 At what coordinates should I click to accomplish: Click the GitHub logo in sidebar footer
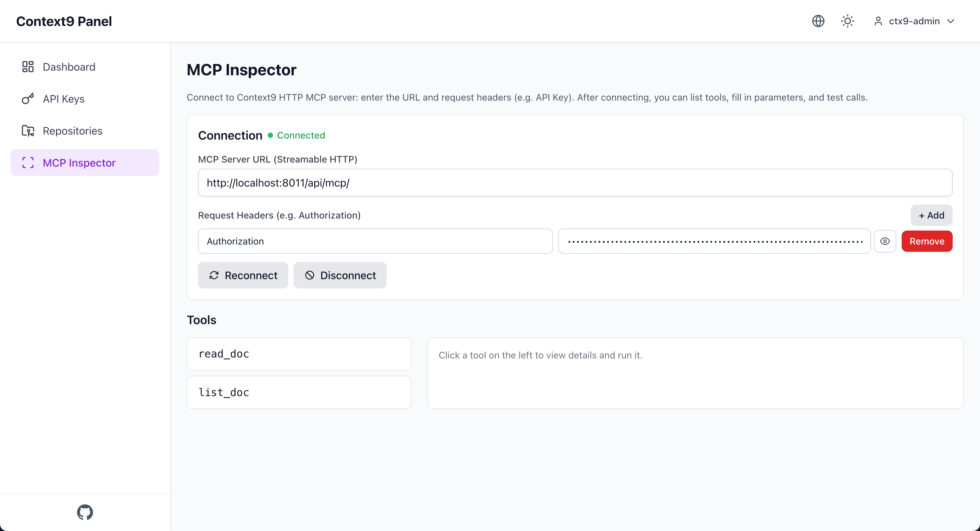tap(85, 512)
